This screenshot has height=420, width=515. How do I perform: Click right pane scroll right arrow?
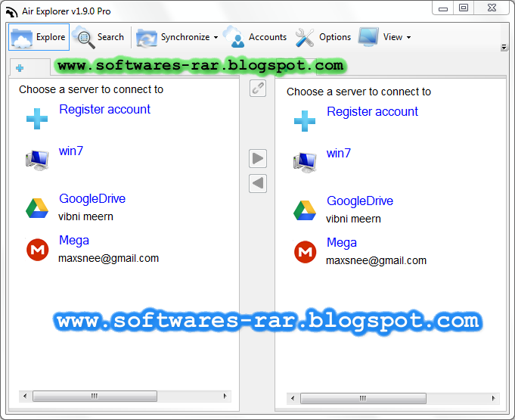coord(493,398)
